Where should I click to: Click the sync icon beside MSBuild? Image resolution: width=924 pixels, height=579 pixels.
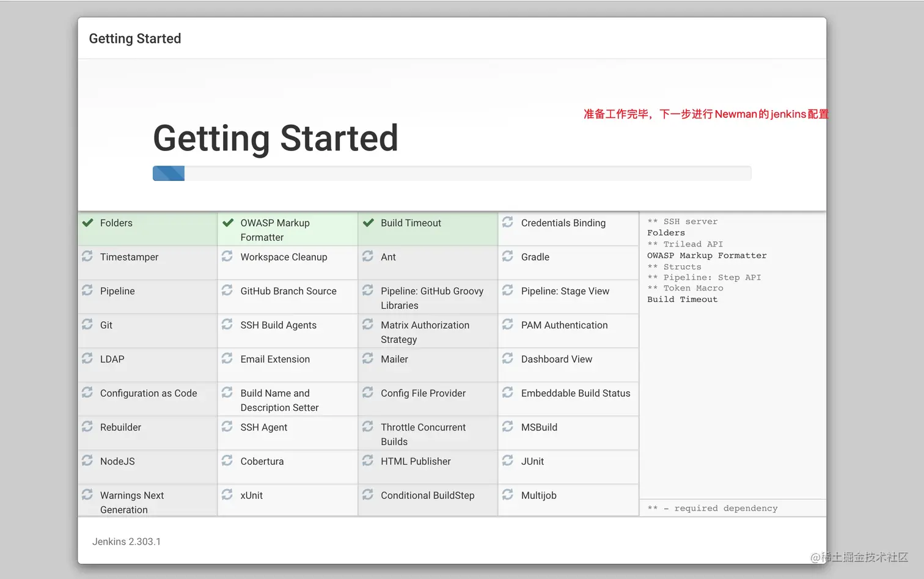508,426
